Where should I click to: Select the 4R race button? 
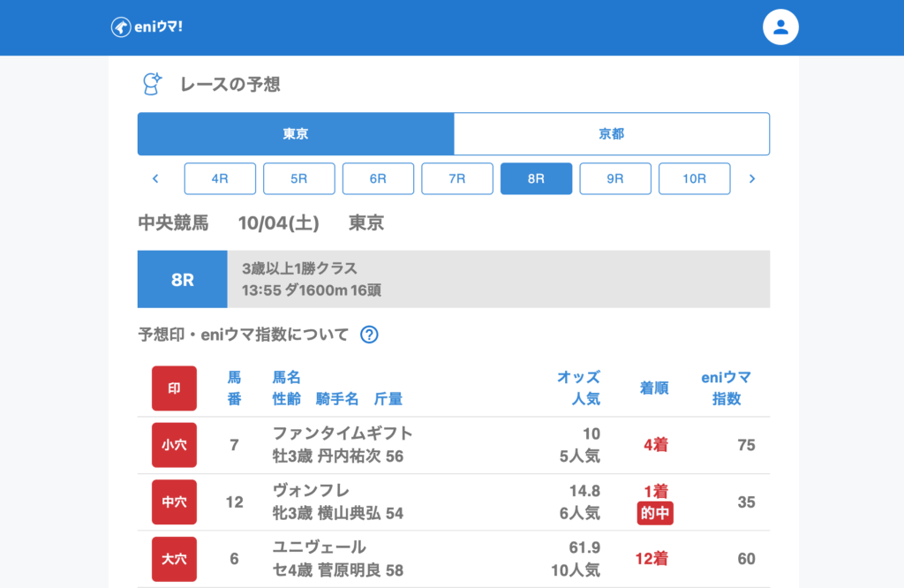220,178
